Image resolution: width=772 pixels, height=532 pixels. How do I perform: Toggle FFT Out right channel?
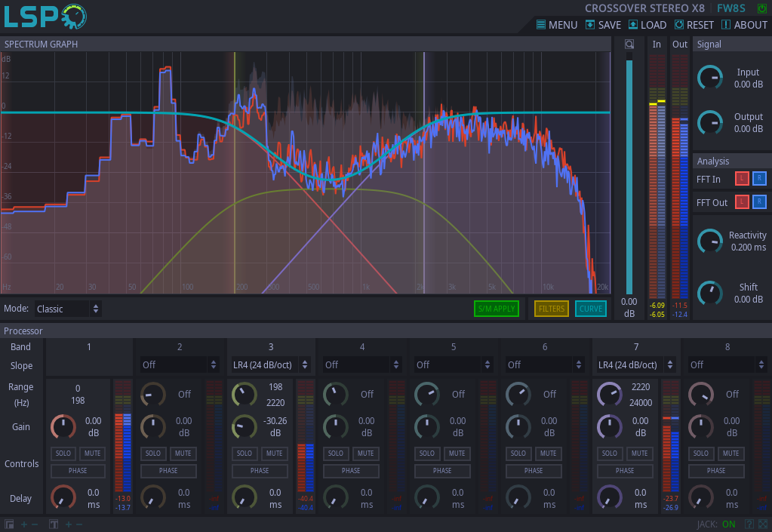click(759, 201)
